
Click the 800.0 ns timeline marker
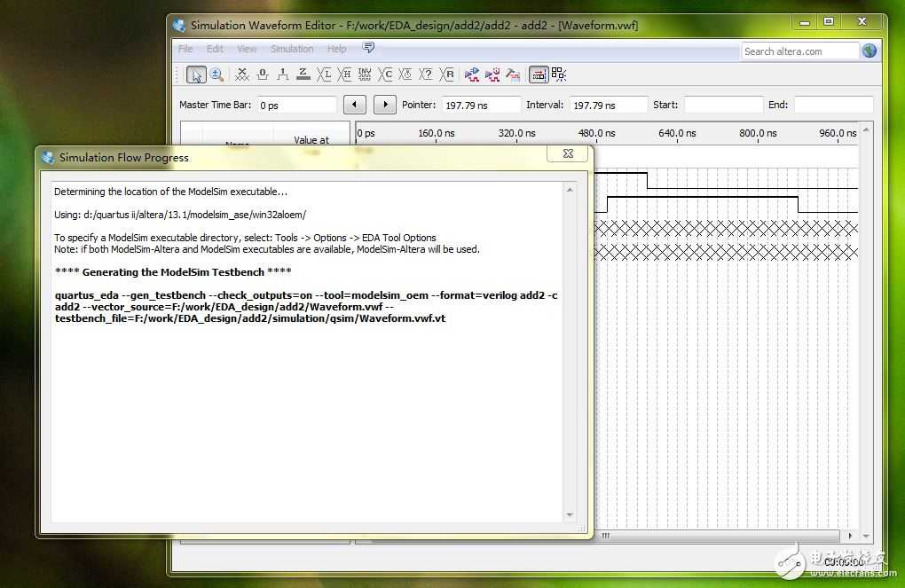pos(758,133)
